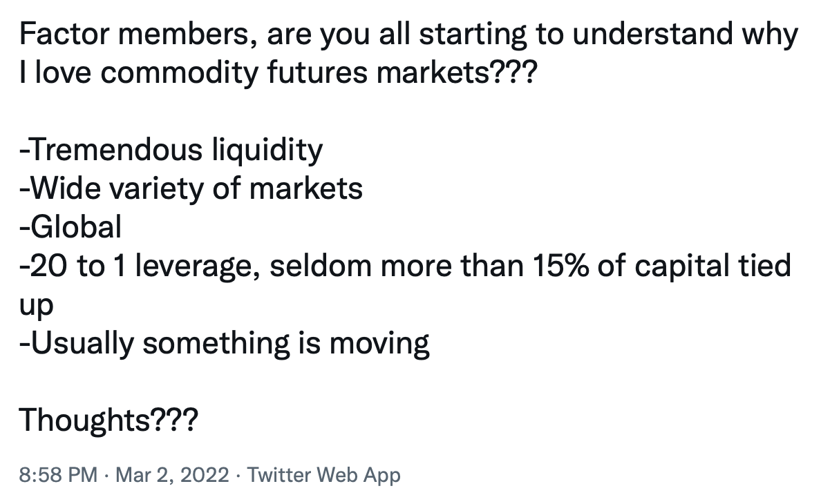Click the 8:58 PM timestamp
The width and height of the screenshot is (821, 504).
(x=59, y=475)
